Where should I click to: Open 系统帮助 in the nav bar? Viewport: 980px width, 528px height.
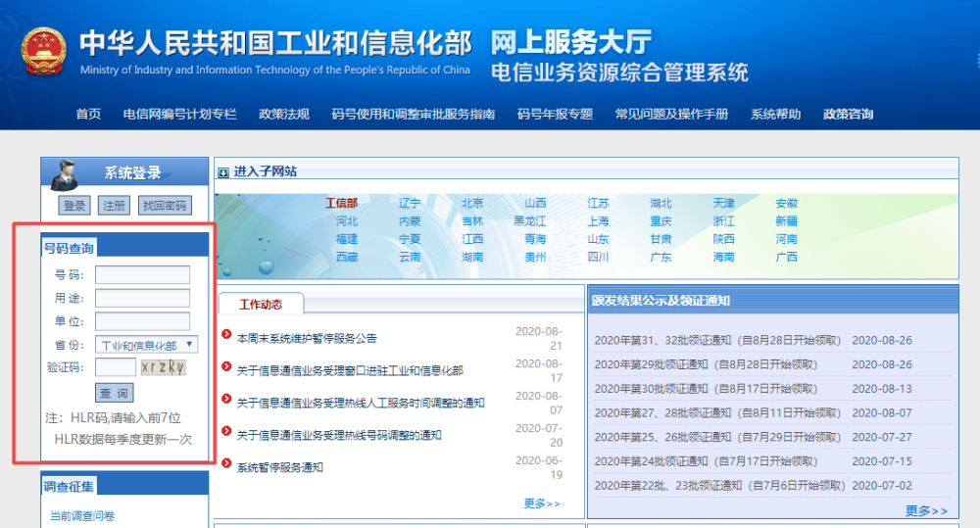pyautogui.click(x=775, y=114)
